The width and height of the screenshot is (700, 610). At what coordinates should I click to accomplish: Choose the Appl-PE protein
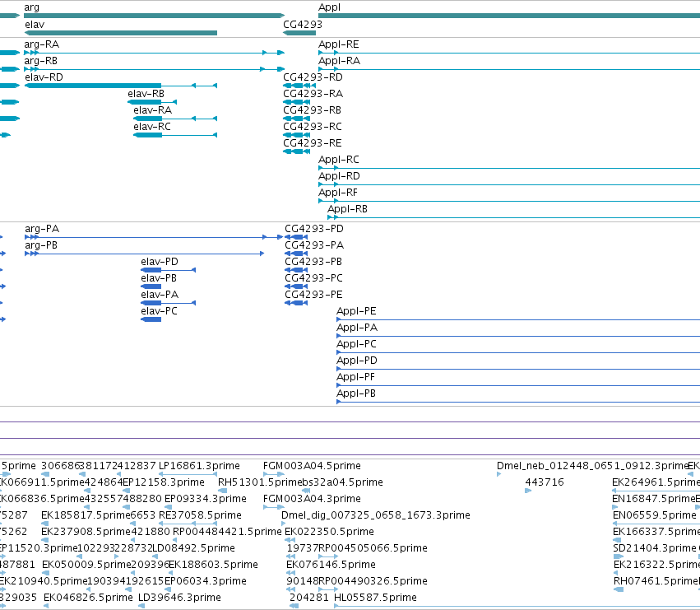click(356, 311)
